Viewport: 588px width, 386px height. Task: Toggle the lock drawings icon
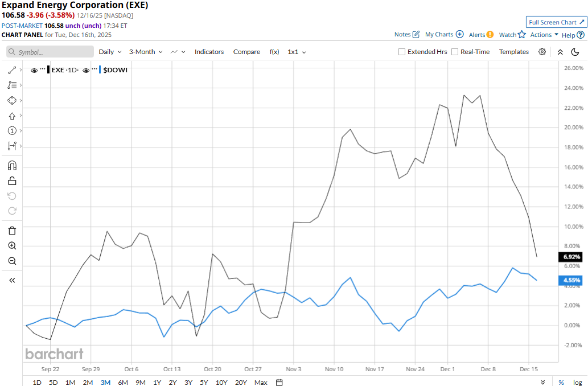(12, 181)
